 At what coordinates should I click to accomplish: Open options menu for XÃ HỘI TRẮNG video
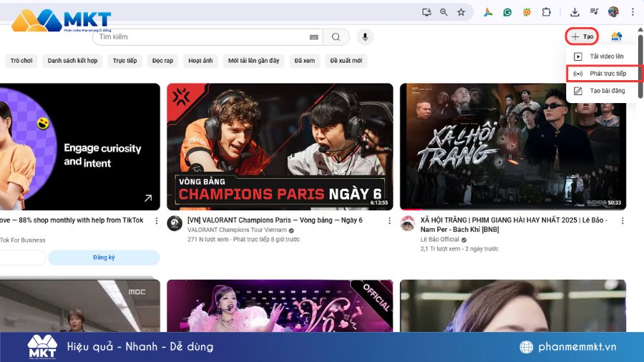coord(623,221)
